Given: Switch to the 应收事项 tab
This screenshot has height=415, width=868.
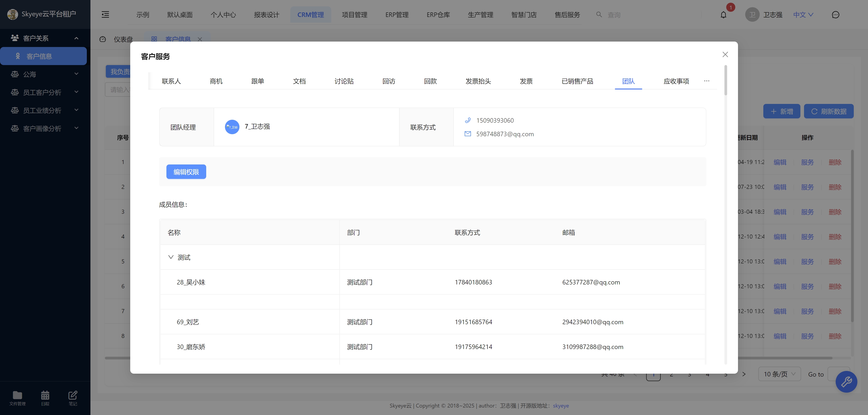Looking at the screenshot, I should click(x=676, y=81).
